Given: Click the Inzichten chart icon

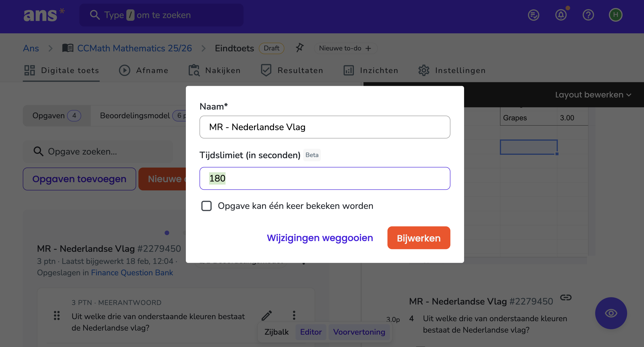Looking at the screenshot, I should coord(348,70).
